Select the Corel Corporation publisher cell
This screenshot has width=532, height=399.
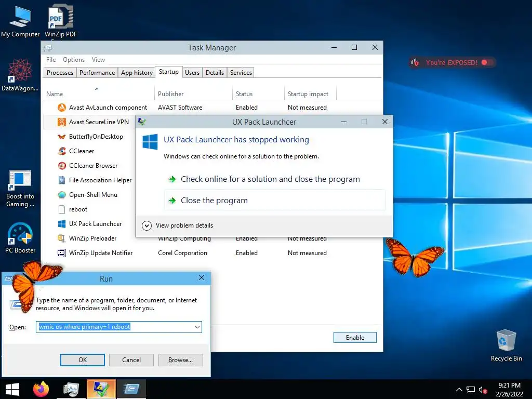click(x=182, y=253)
